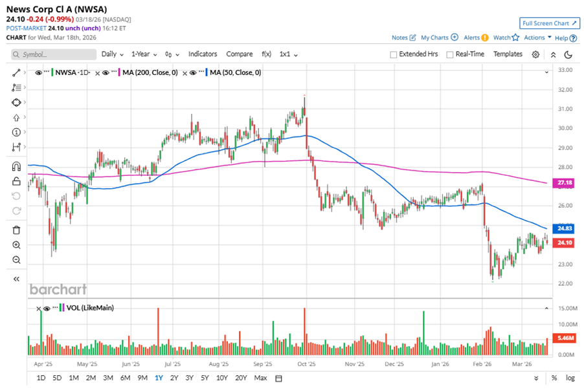
Task: Enable the Real-Time checkbox
Action: (x=450, y=55)
